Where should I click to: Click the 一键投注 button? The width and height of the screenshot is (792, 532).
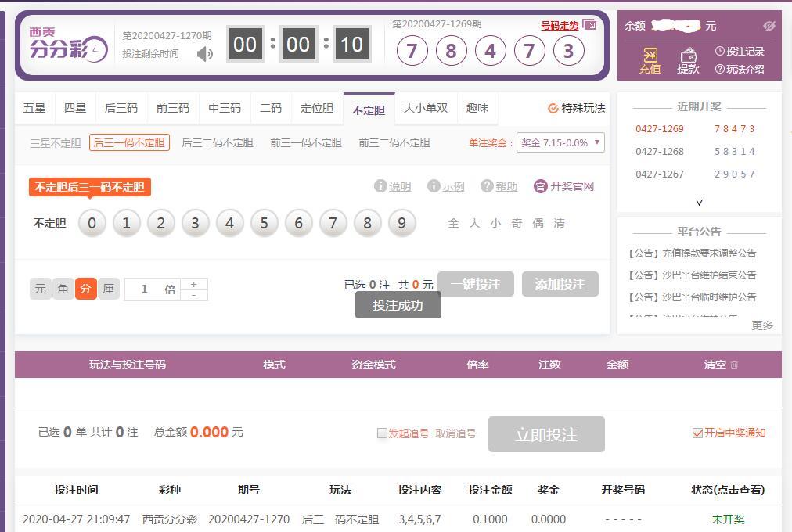pyautogui.click(x=476, y=284)
